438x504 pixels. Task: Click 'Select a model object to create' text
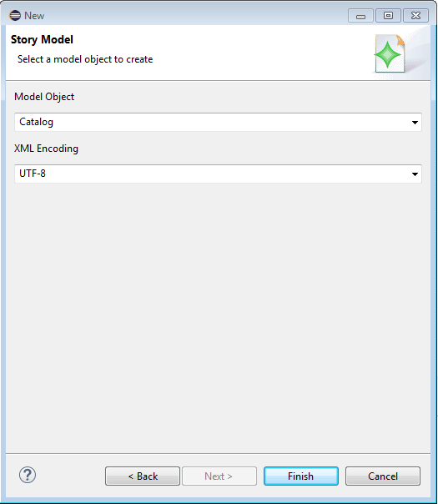[85, 59]
